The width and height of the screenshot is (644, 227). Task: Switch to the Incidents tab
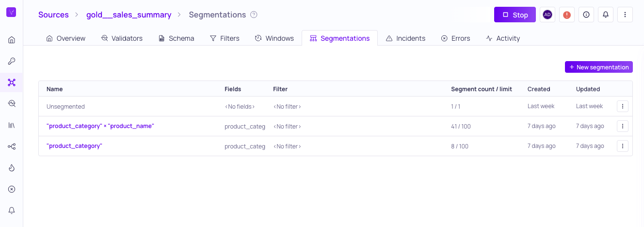click(x=405, y=38)
